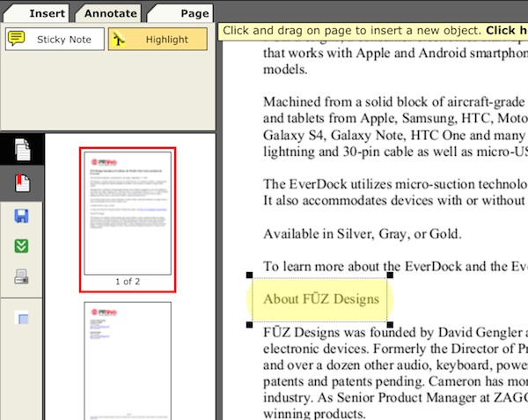Screen dimensions: 528x420
Task: Click the "1 of 2" page label
Action: pos(128,282)
